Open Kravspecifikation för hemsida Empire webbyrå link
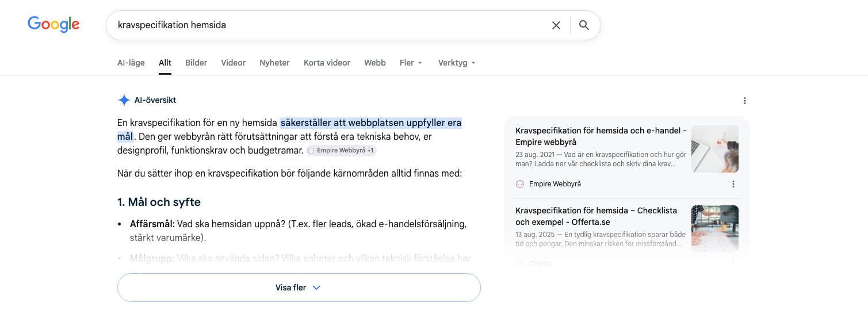This screenshot has height=310, width=868. pos(601,136)
